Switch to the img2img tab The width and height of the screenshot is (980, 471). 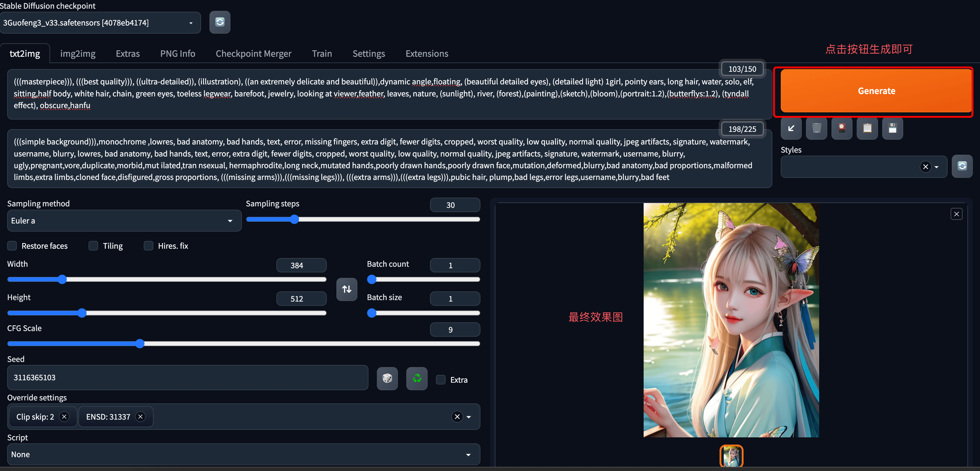[78, 54]
